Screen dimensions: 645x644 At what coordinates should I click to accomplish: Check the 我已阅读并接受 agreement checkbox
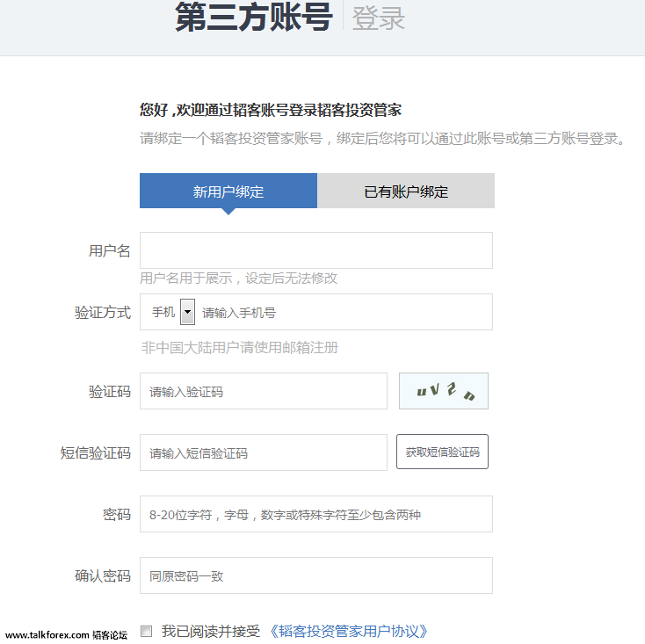pyautogui.click(x=146, y=631)
